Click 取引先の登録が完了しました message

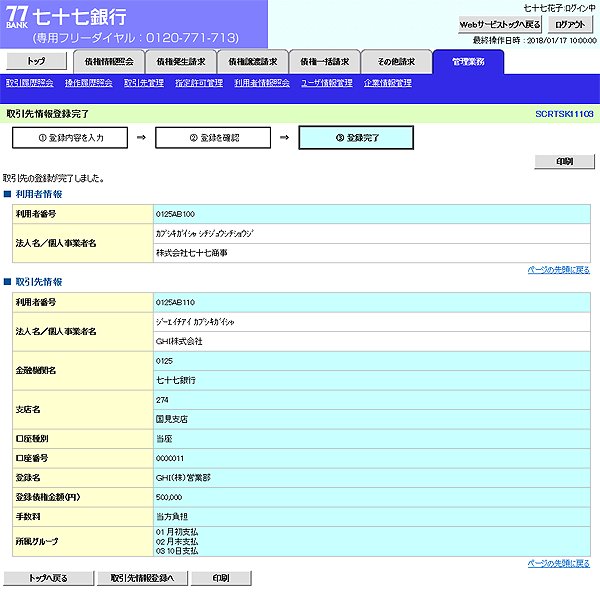coord(54,178)
